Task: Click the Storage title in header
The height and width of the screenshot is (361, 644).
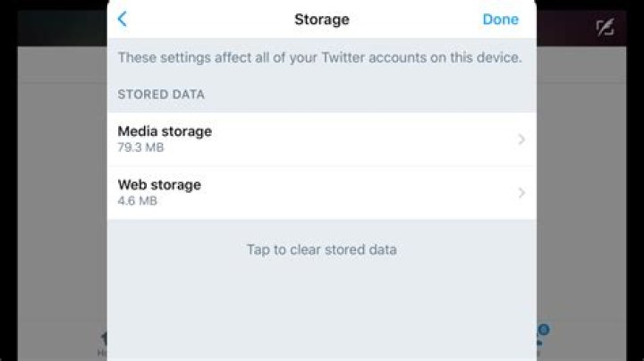Action: click(x=321, y=19)
